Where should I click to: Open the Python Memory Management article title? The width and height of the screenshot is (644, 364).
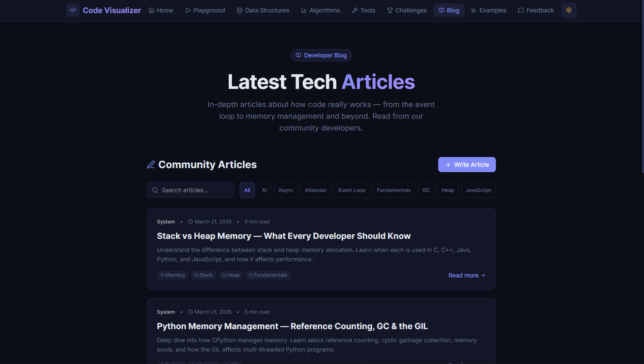(x=292, y=326)
